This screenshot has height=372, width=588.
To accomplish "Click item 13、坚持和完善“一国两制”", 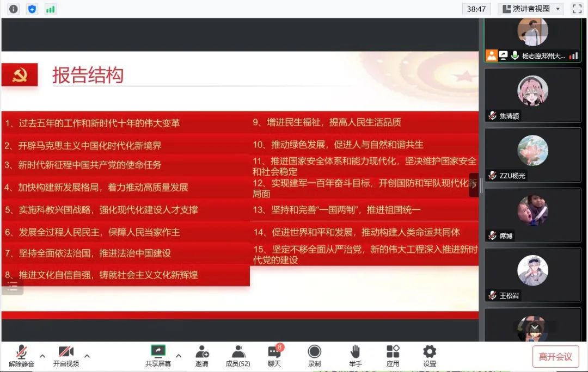I will [336, 210].
